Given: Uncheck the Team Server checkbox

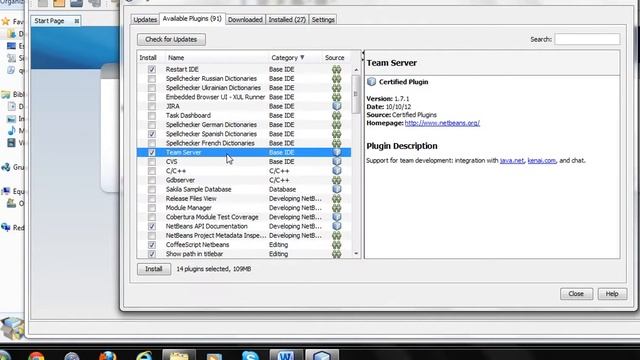Looking at the screenshot, I should [152, 152].
